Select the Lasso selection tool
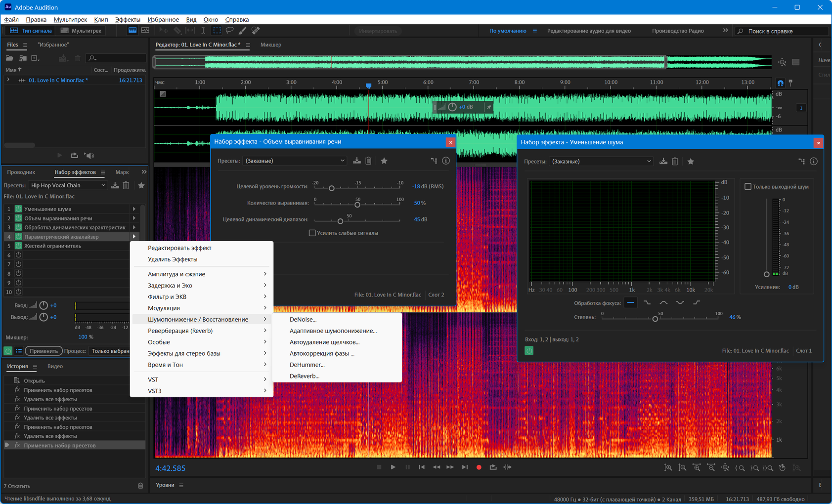Image resolution: width=832 pixels, height=504 pixels. [x=229, y=31]
